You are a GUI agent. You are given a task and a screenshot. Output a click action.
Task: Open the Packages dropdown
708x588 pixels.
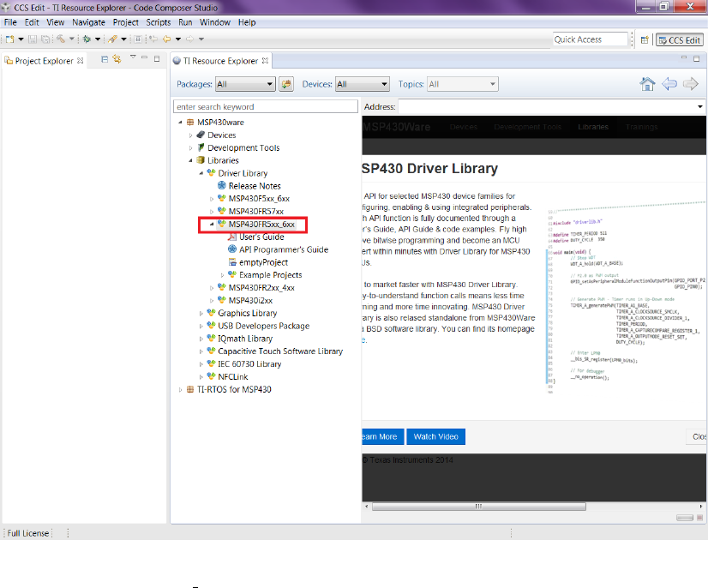coord(246,84)
